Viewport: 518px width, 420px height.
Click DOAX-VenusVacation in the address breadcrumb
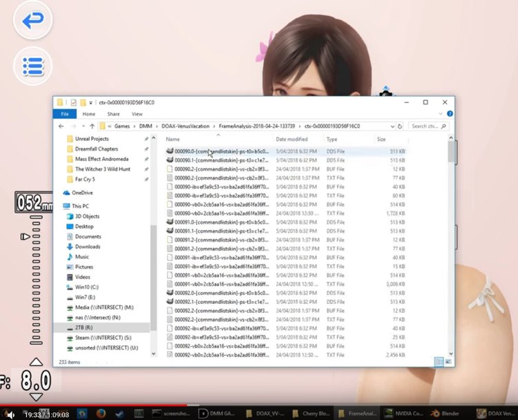185,126
